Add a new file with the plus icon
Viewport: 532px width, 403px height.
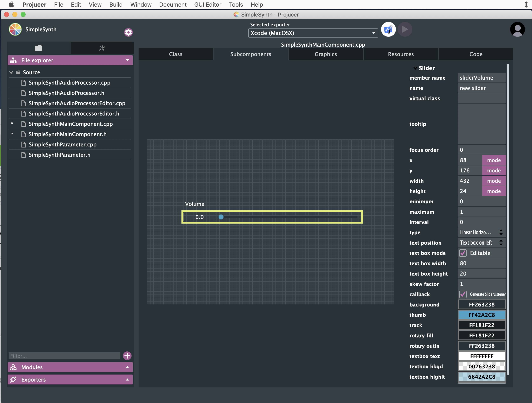127,356
